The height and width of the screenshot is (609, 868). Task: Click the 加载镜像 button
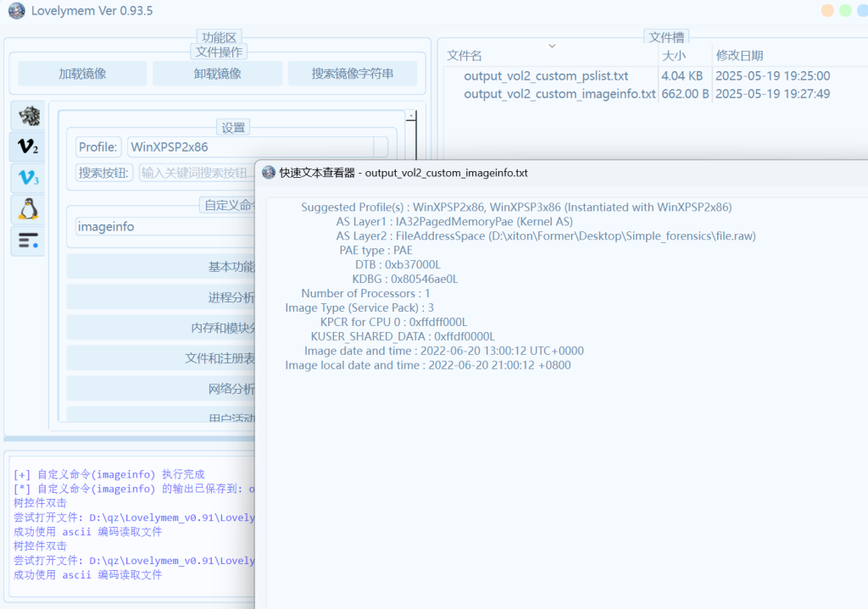(82, 74)
